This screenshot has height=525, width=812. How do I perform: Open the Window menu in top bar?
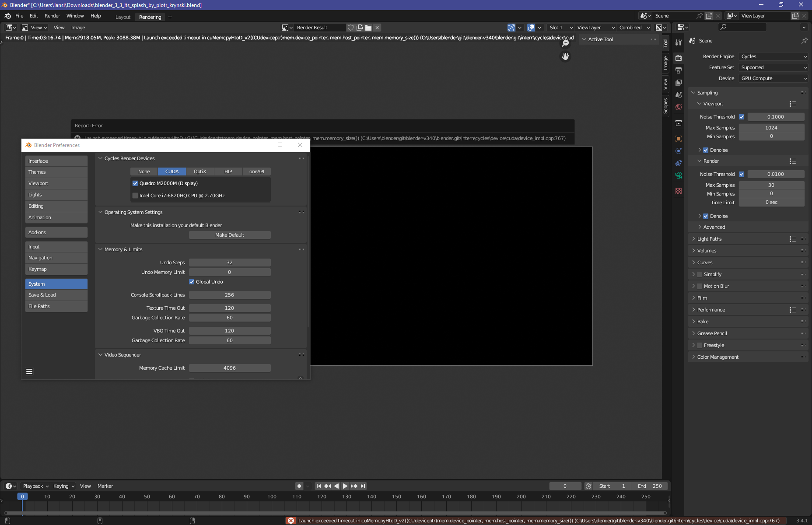pyautogui.click(x=75, y=16)
